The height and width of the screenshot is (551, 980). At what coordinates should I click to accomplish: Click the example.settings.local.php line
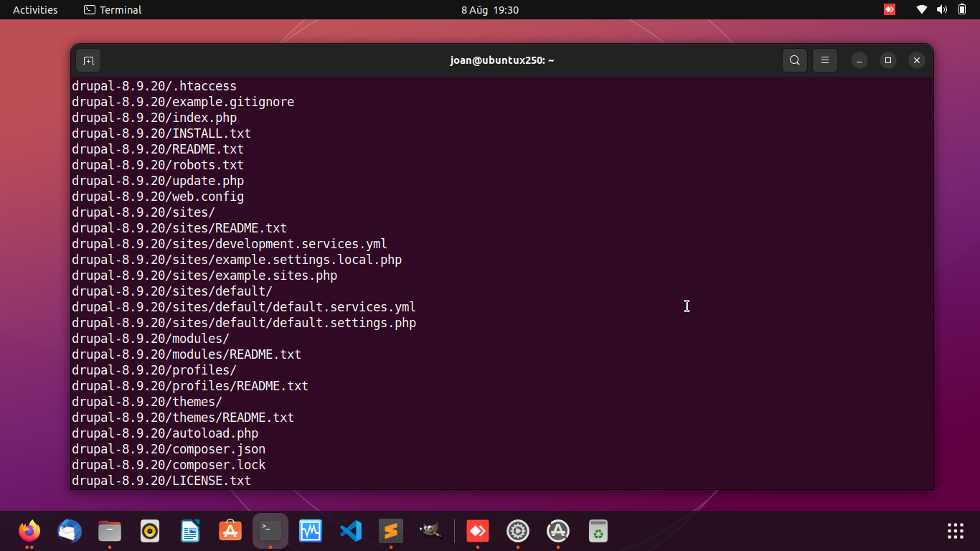237,260
